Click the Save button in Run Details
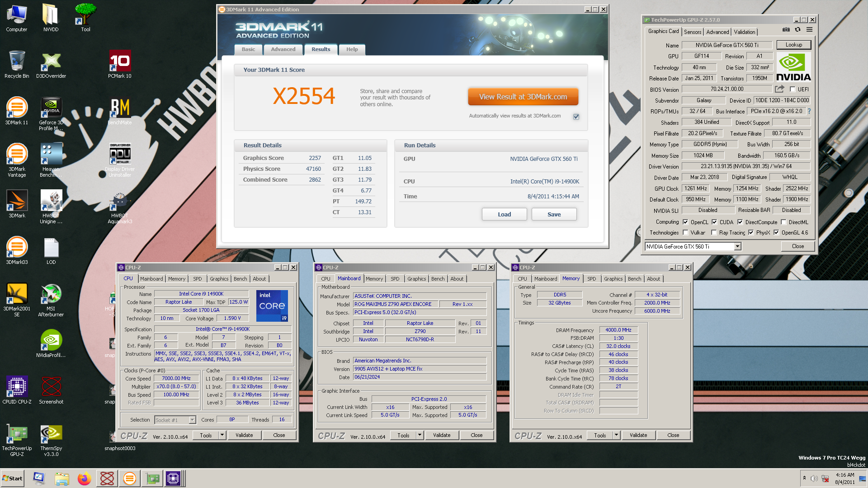868x488 pixels. pos(554,214)
